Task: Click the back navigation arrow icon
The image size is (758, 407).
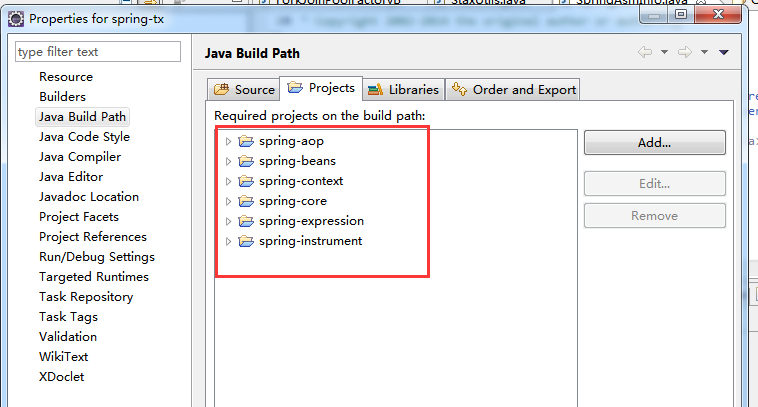Action: click(x=645, y=52)
